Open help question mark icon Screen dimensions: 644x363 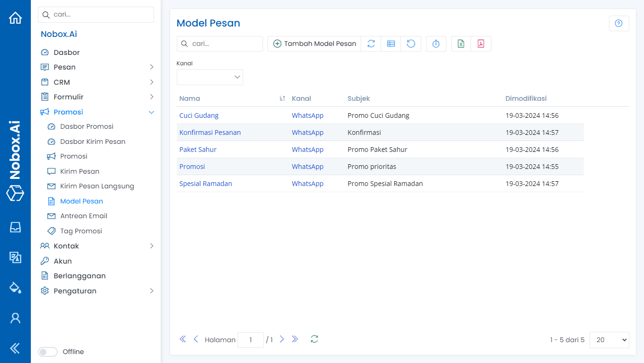[618, 23]
